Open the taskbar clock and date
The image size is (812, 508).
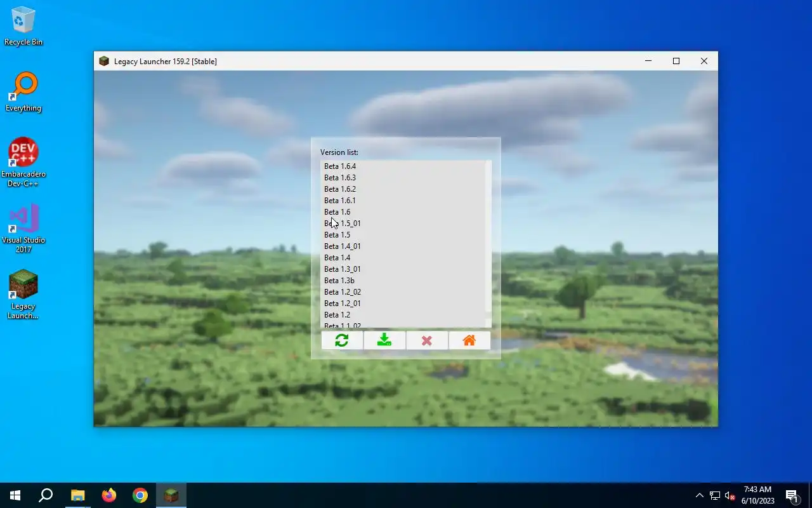click(757, 495)
